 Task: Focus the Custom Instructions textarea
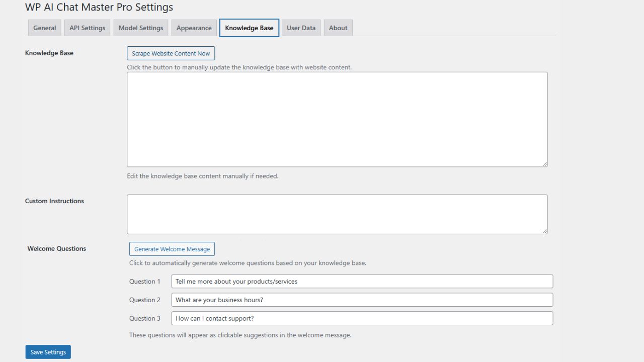click(x=337, y=214)
